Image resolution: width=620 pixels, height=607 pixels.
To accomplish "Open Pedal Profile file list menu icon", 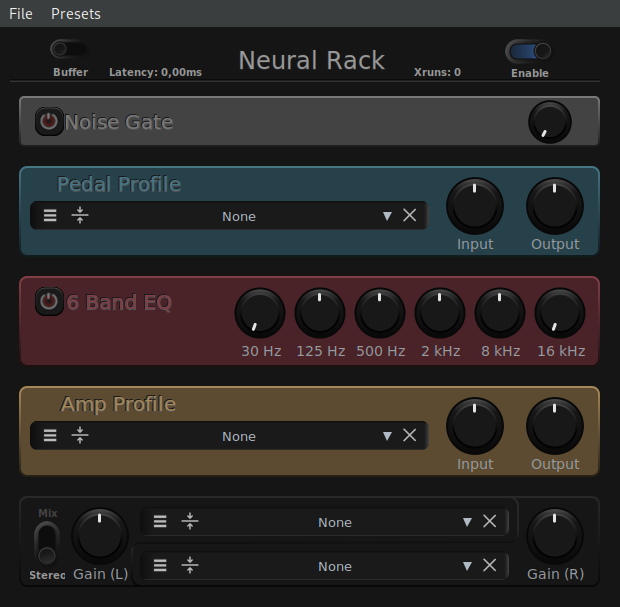I will point(50,216).
